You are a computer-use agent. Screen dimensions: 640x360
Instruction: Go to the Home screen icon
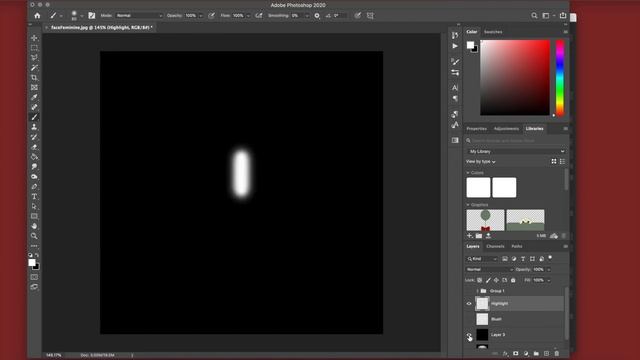pyautogui.click(x=38, y=16)
